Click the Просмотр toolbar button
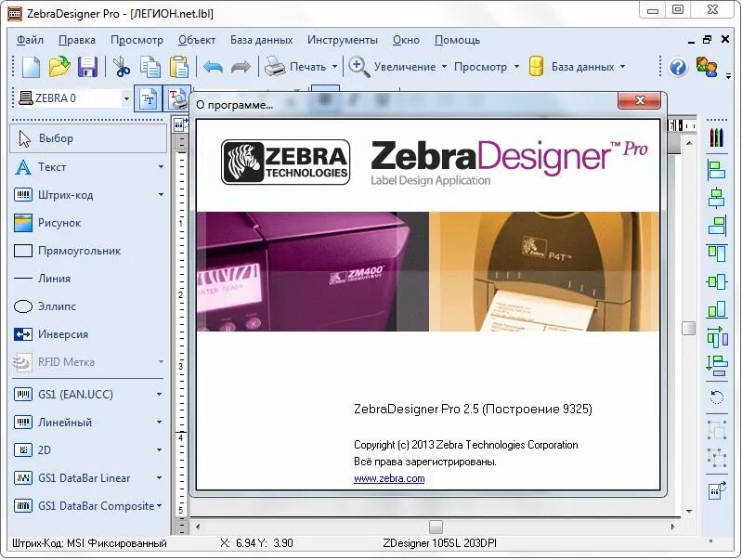Screen dimensions: 742x560 480,67
